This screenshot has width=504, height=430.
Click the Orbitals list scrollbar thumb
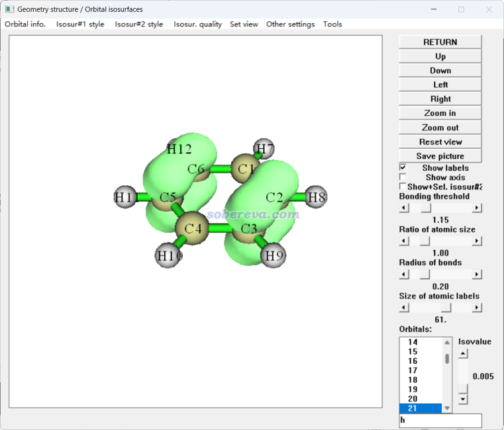tap(447, 359)
